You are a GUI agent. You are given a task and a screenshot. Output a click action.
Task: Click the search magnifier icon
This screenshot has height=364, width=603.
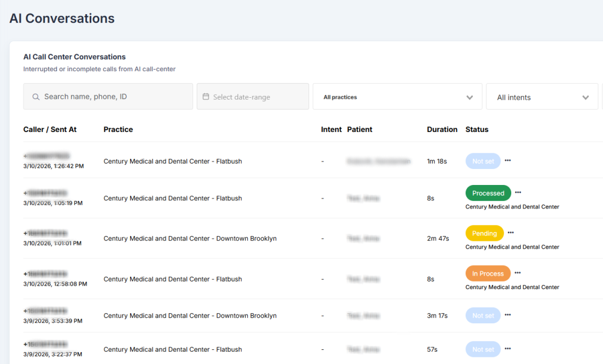coord(35,97)
